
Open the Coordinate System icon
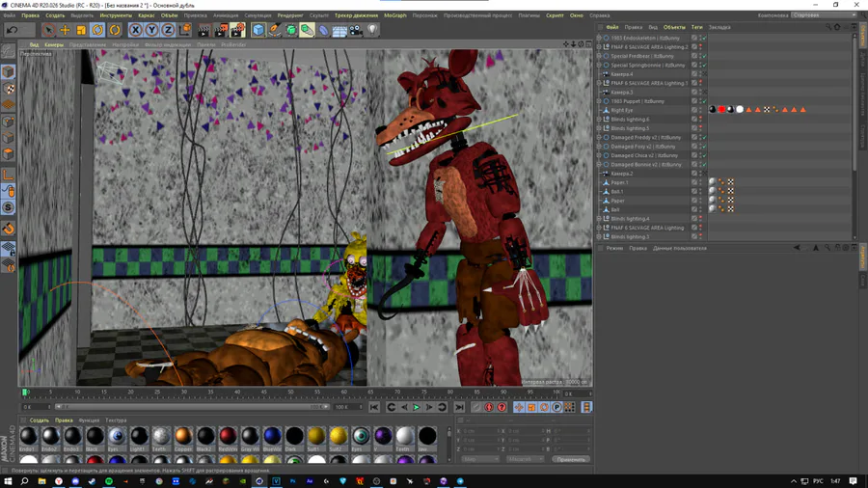(185, 30)
